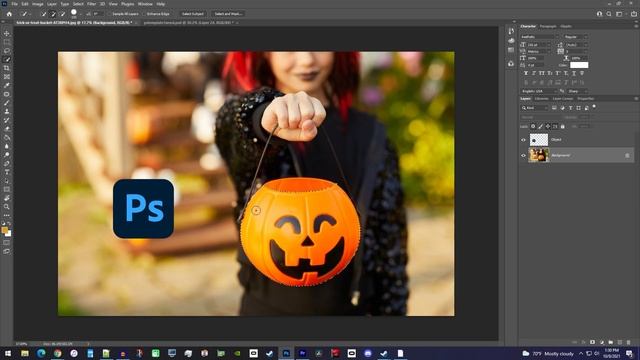Open the Filter menu
The image size is (640, 360).
pyautogui.click(x=91, y=4)
